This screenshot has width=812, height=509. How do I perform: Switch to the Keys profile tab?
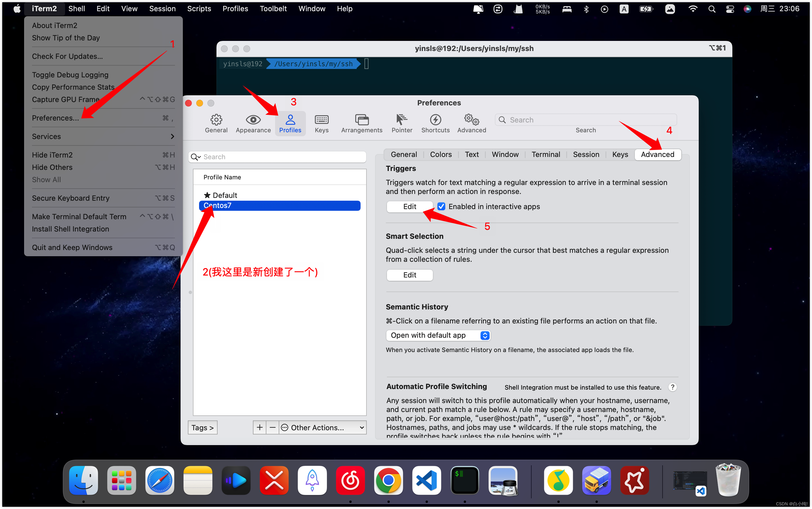click(620, 154)
